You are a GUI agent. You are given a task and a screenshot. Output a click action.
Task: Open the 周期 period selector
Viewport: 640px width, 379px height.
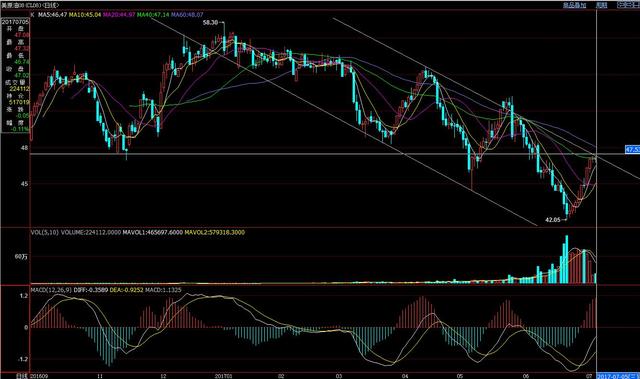click(601, 5)
